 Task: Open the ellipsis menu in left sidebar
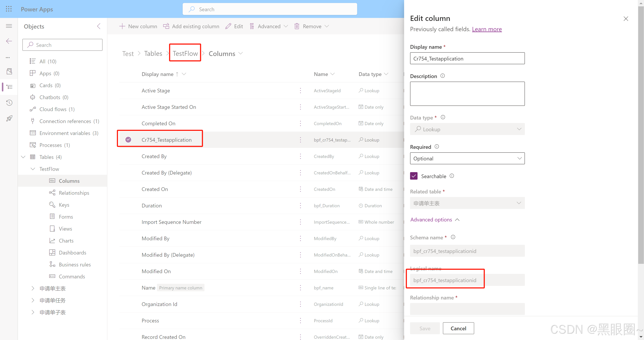7,57
